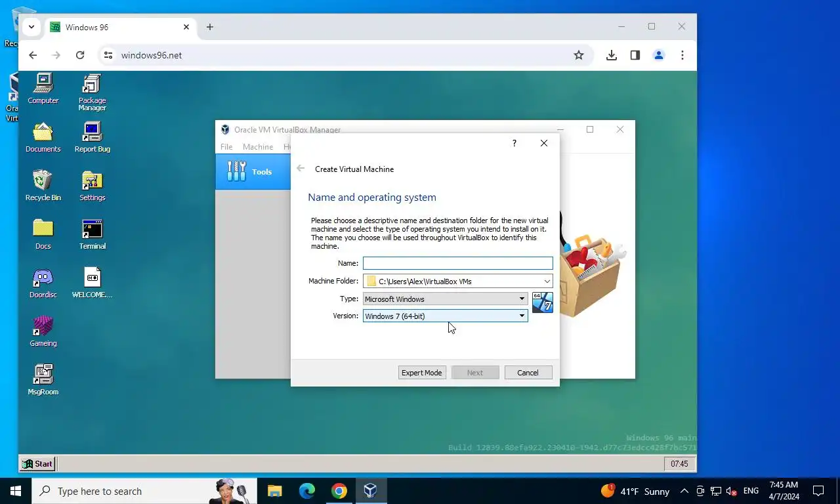Open the Chrome side panel icon
This screenshot has height=504, width=840.
pos(635,55)
